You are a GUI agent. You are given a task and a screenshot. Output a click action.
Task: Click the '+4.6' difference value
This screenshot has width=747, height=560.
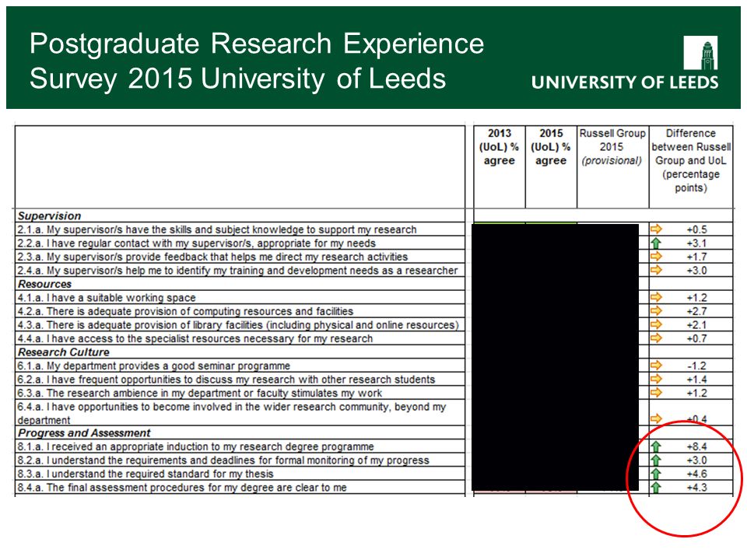point(696,474)
